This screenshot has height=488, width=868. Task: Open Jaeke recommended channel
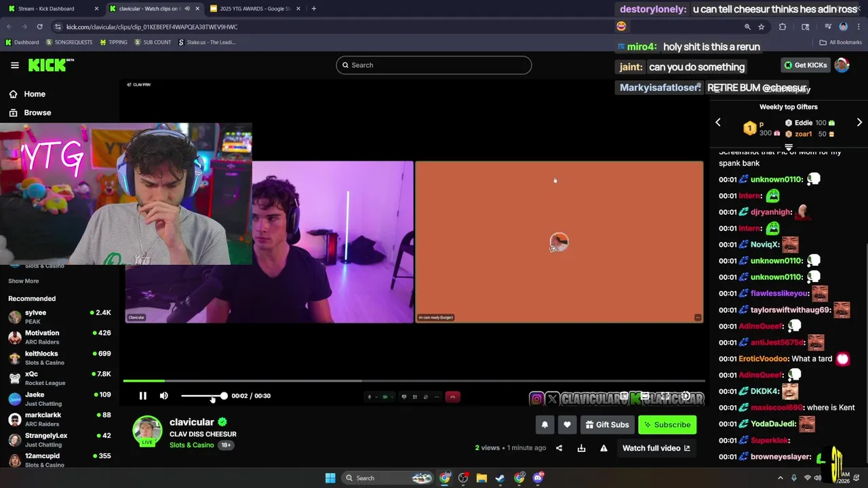pos(60,399)
